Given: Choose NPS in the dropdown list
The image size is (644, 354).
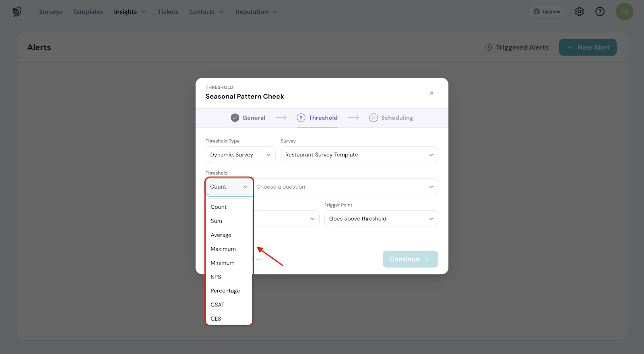Looking at the screenshot, I should pos(216,277).
